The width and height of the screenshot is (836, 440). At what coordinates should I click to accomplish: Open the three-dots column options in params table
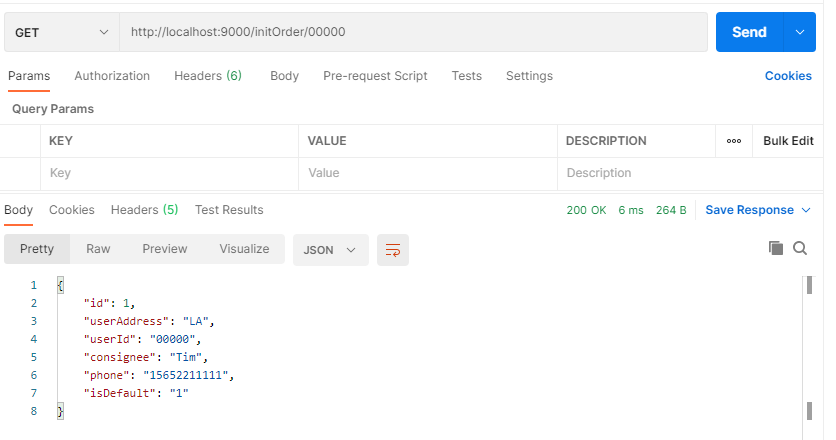(734, 141)
